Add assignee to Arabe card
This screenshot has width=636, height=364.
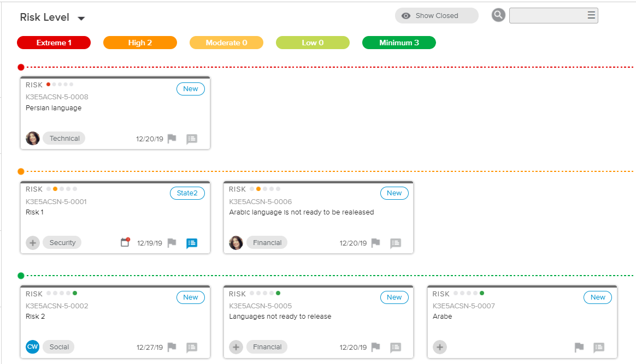pyautogui.click(x=440, y=347)
